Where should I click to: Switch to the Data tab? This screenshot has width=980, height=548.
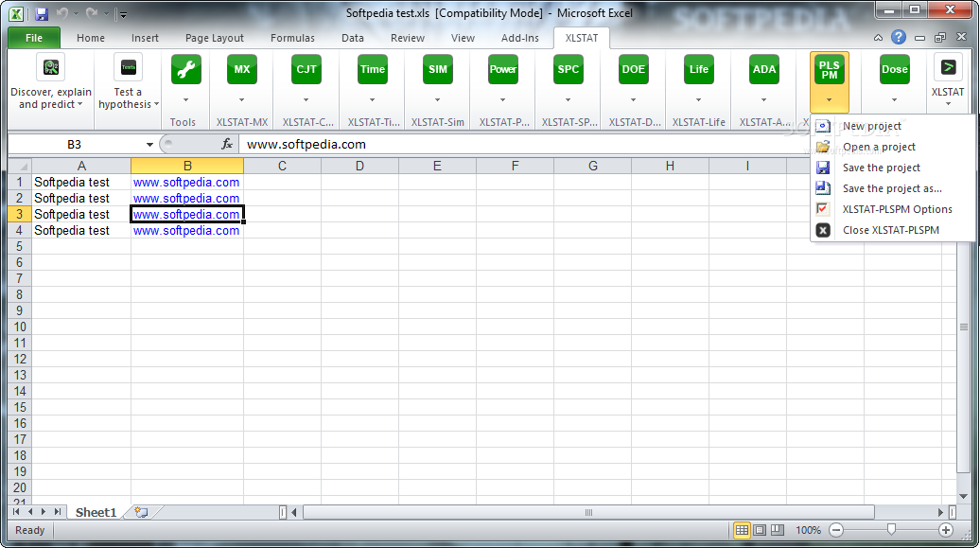coord(353,38)
